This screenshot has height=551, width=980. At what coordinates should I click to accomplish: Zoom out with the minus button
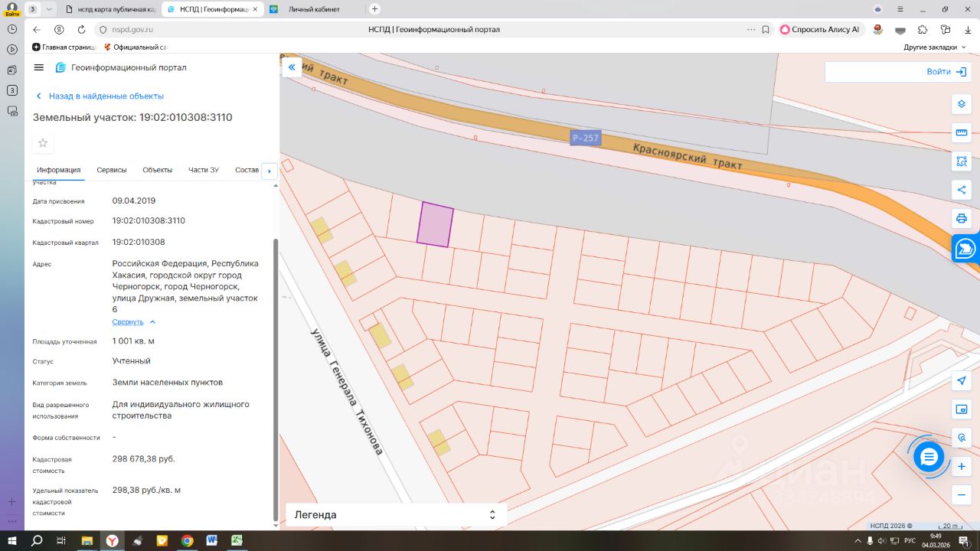pos(962,495)
